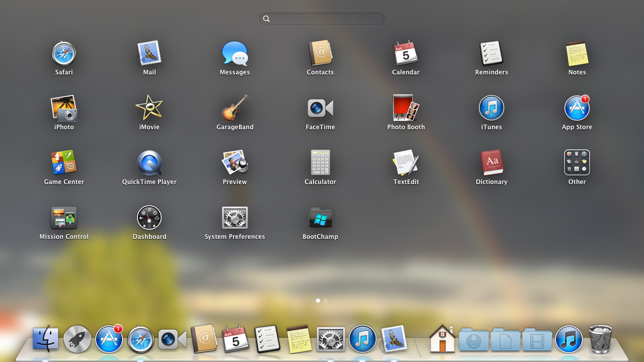The width and height of the screenshot is (644, 362).
Task: Open Documents folder stack in Dock
Action: point(506,339)
